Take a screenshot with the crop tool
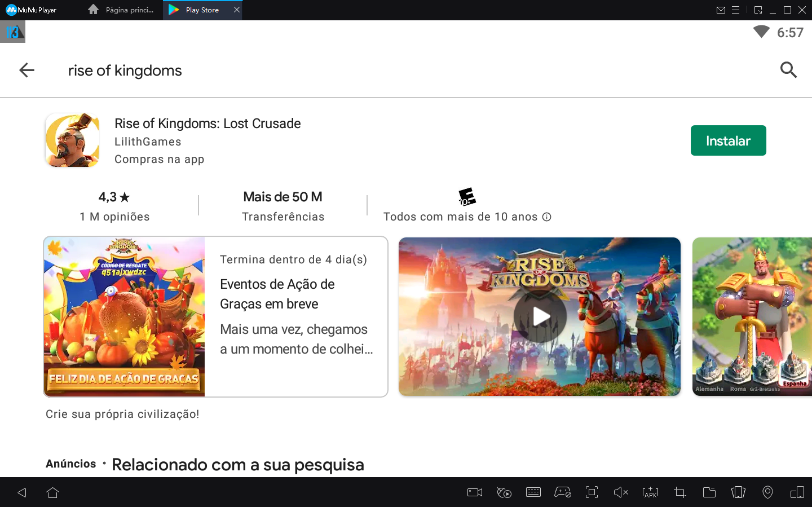Screen dimensions: 812x507 [x=679, y=492]
